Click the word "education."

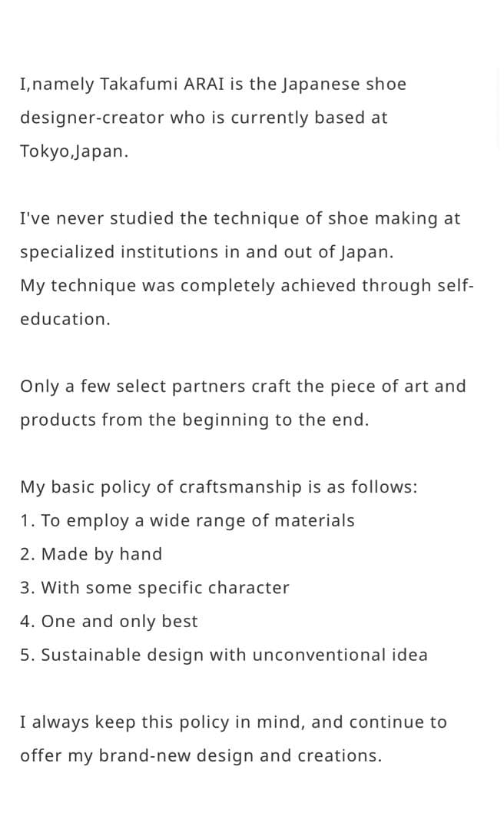(x=65, y=320)
